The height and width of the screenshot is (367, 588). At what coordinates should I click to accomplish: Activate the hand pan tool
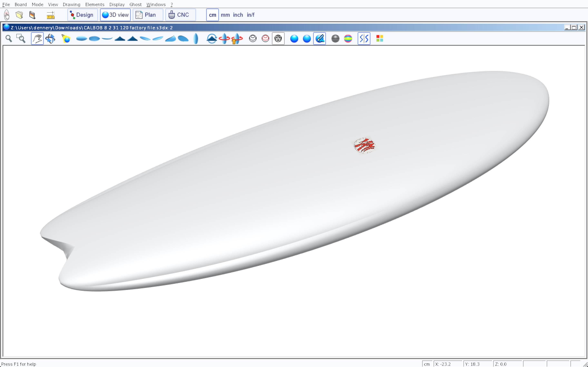tap(37, 39)
